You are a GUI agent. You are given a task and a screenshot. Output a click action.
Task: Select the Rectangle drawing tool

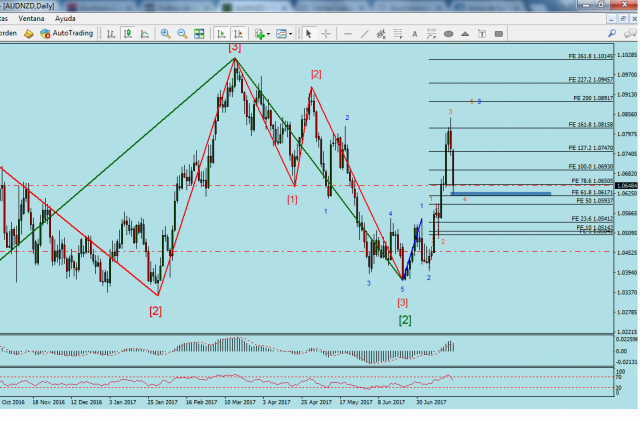[499, 34]
